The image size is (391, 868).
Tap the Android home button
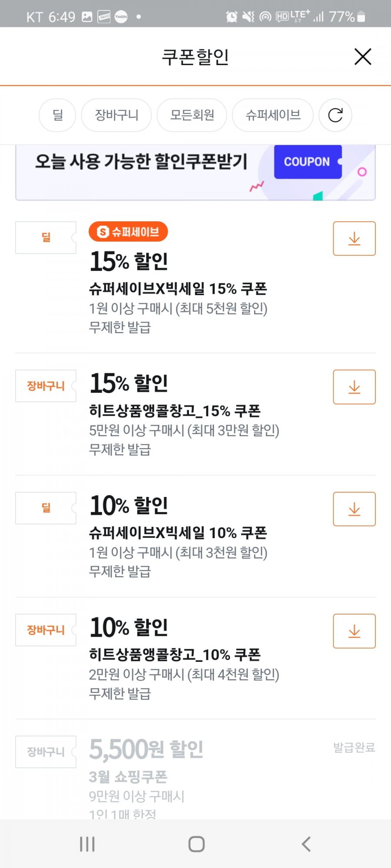[196, 844]
